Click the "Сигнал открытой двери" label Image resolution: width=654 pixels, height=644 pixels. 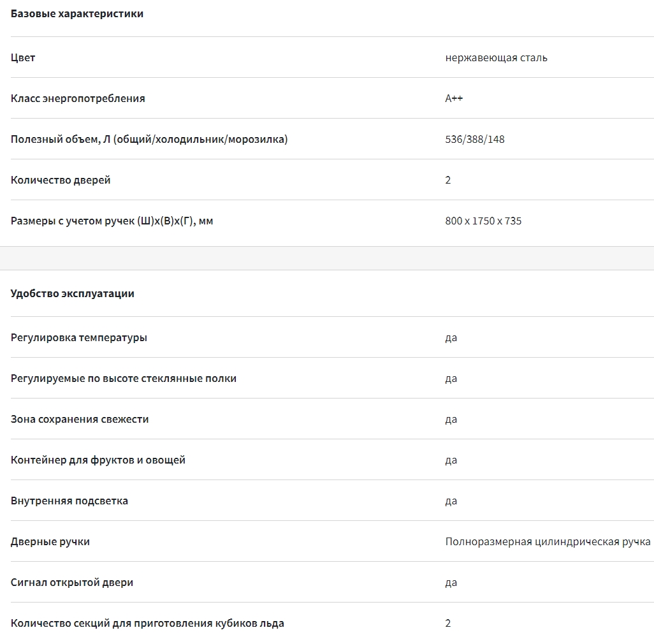(72, 583)
